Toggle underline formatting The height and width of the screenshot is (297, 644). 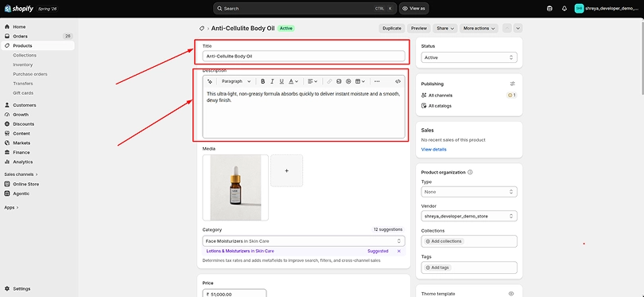[281, 81]
